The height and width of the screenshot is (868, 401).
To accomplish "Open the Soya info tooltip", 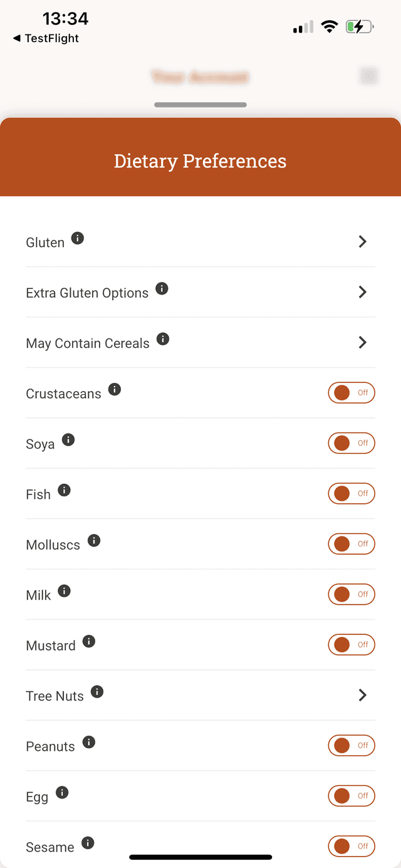I will (68, 439).
